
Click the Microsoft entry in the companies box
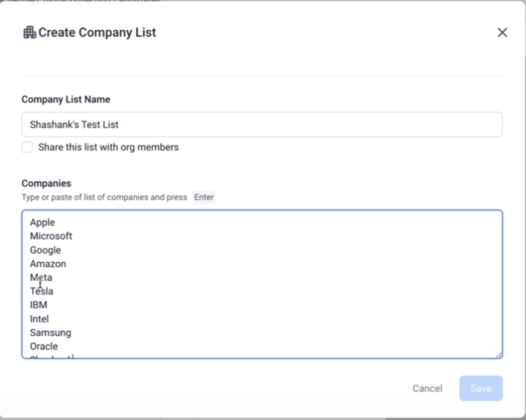51,236
